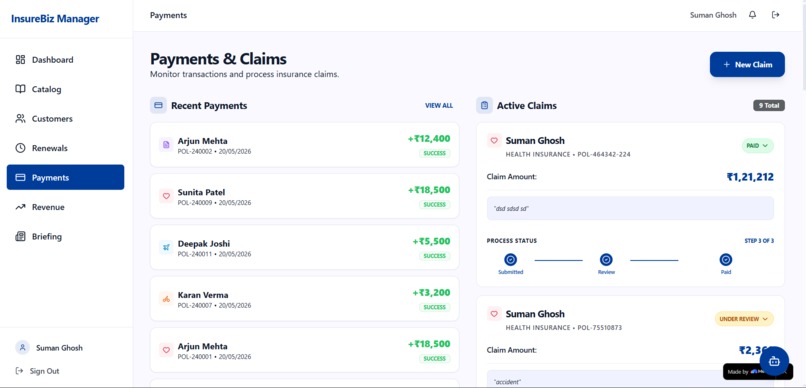Go to Dashboard page
The image size is (806, 388).
coord(65,60)
